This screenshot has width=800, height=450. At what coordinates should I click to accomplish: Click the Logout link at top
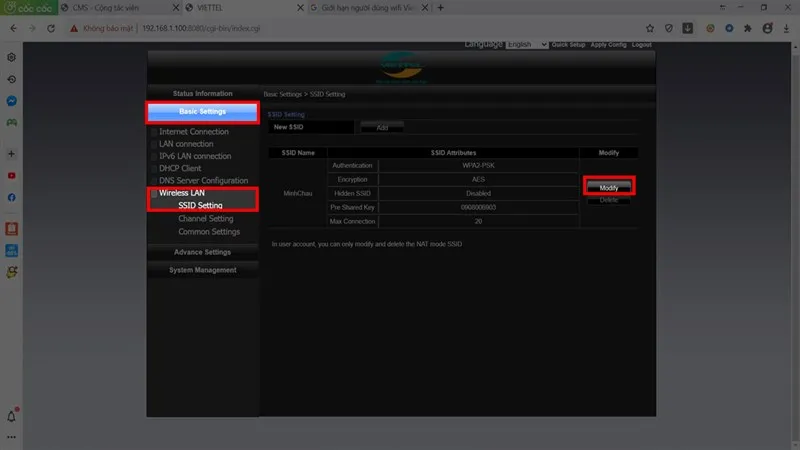coord(642,45)
